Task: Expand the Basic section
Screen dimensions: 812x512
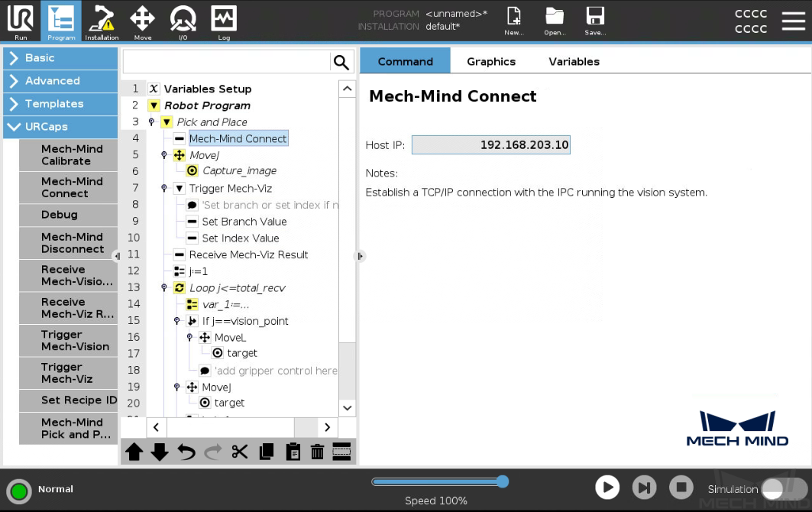Action: coord(60,58)
